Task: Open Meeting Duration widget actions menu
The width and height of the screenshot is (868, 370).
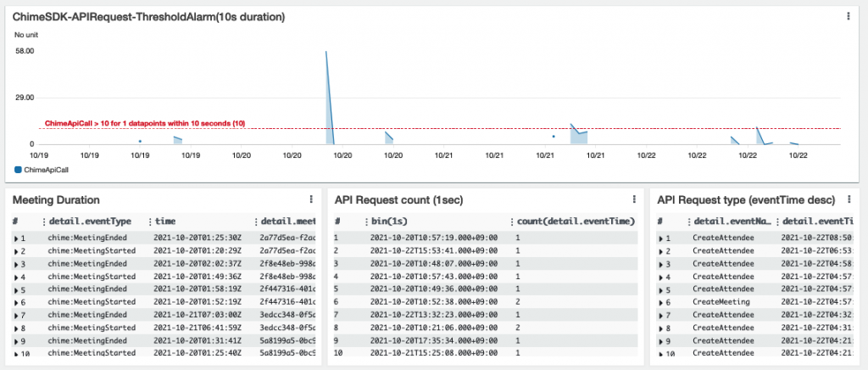Action: (x=311, y=199)
